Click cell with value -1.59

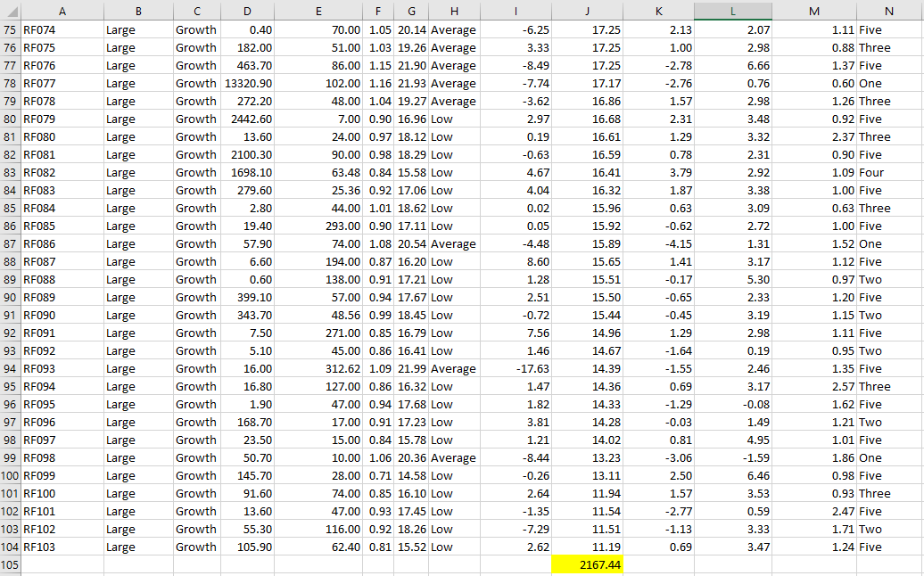click(x=733, y=457)
